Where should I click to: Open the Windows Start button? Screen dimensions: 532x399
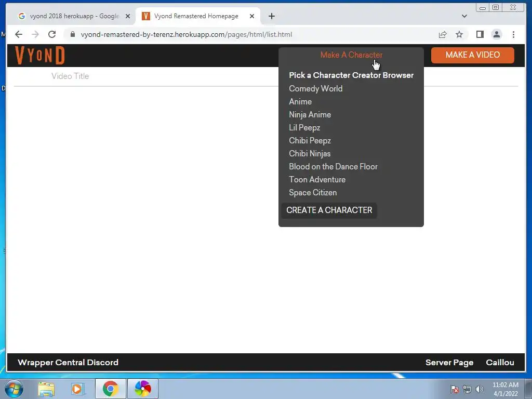[x=14, y=389]
